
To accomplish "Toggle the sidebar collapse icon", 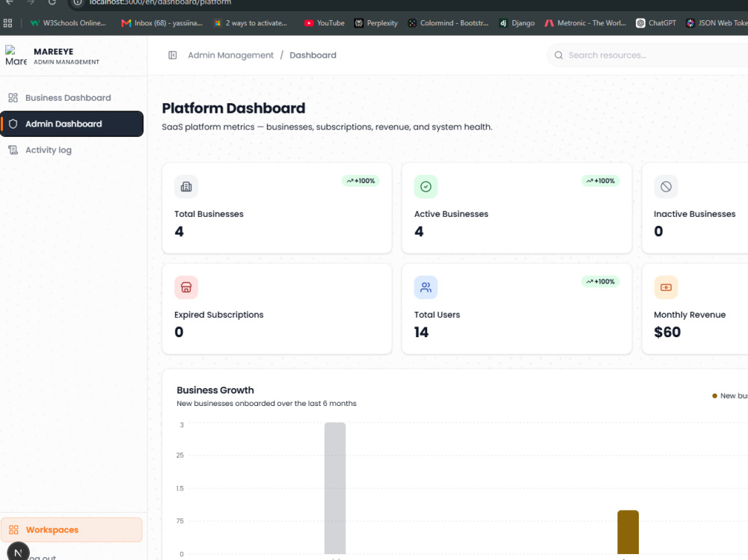I will pos(173,55).
